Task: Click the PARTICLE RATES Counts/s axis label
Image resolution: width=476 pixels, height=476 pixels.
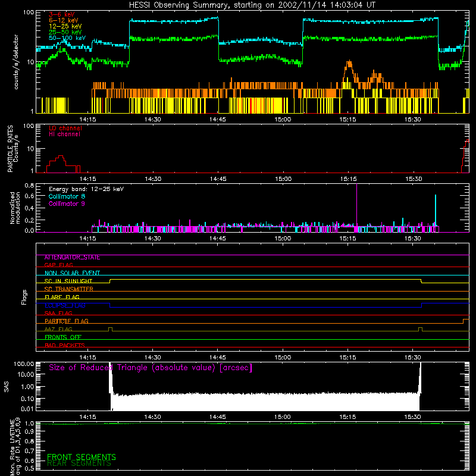Action: point(12,149)
